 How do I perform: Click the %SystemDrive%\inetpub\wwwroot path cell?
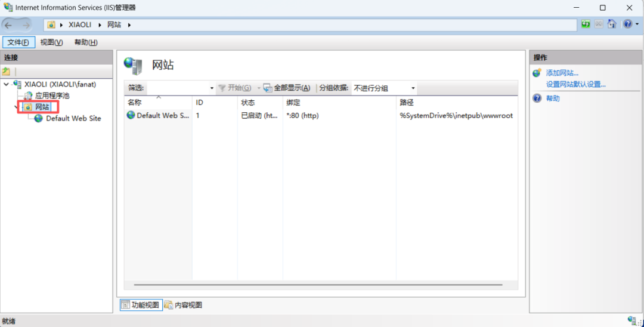point(456,115)
